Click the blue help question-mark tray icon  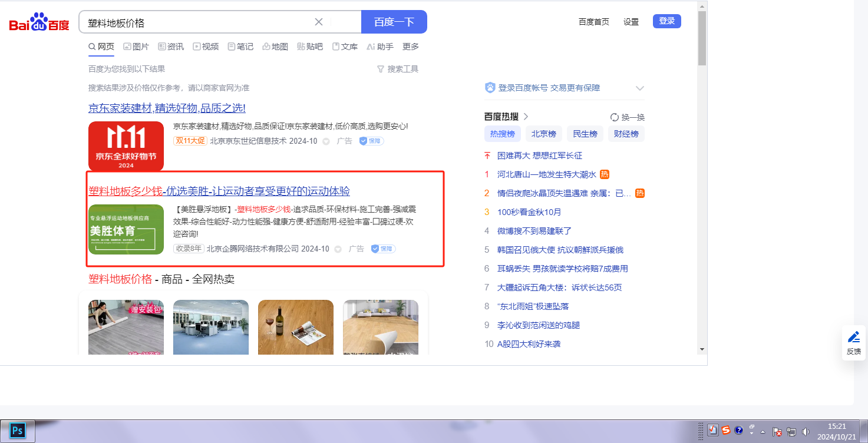tap(738, 430)
